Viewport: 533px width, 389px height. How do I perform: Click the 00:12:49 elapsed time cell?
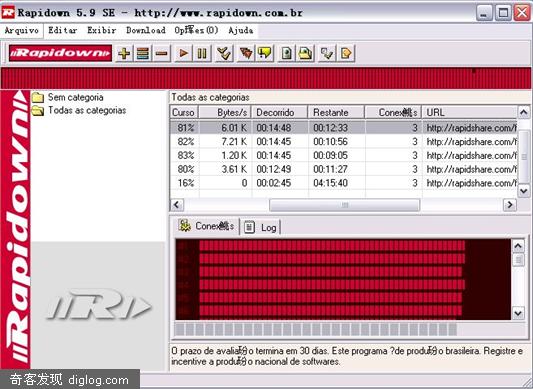click(274, 169)
